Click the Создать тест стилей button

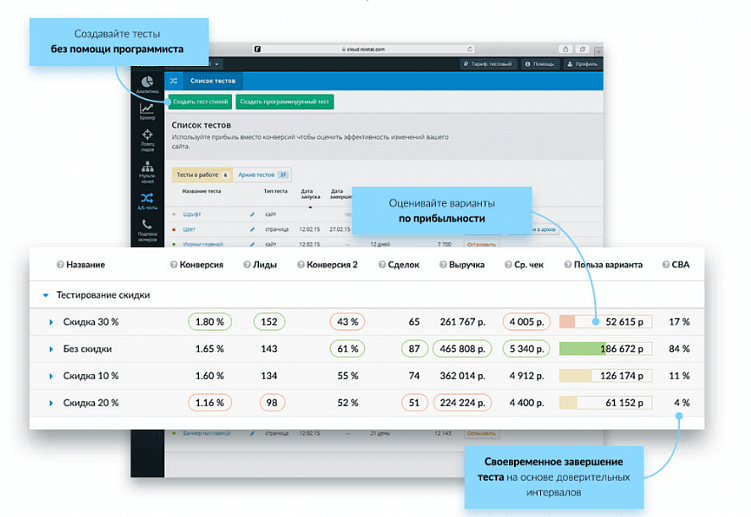200,102
